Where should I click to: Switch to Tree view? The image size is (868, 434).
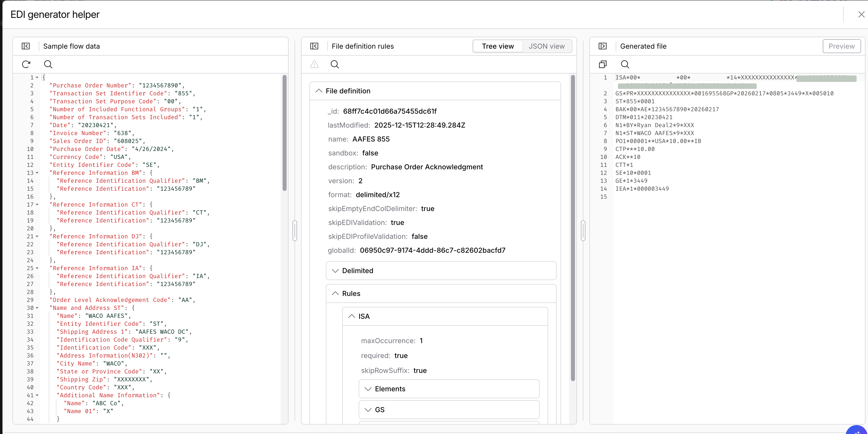pyautogui.click(x=498, y=46)
